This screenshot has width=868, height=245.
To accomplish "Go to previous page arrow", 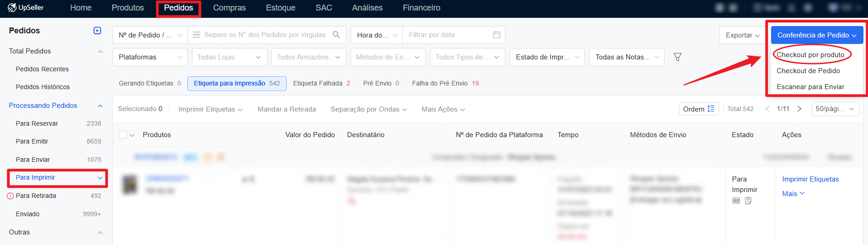I will (x=767, y=109).
